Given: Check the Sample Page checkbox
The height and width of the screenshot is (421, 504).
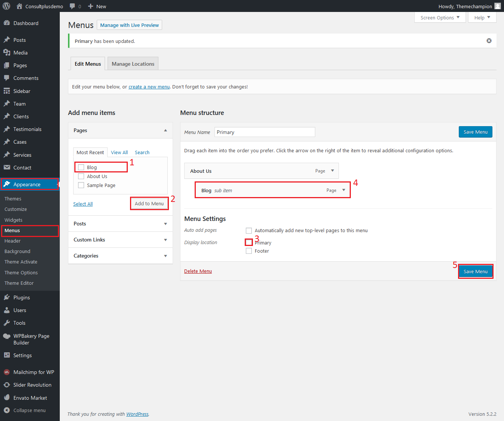Looking at the screenshot, I should pos(81,185).
